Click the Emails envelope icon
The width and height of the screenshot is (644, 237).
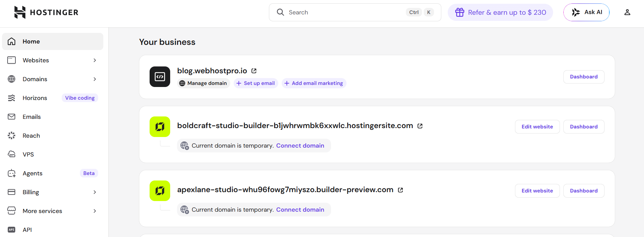click(x=12, y=117)
